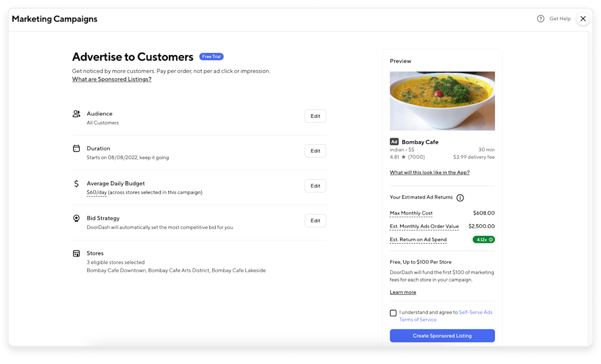Image resolution: width=601 pixels, height=364 pixels.
Task: Edit the Audience settings
Action: click(x=315, y=116)
